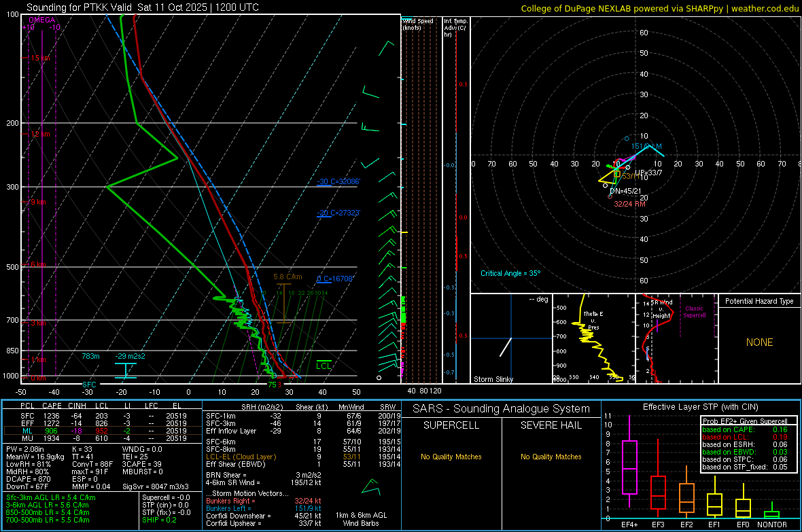
Task: Click the based on STP_fixed: 0.05 probability
Action: (x=745, y=467)
